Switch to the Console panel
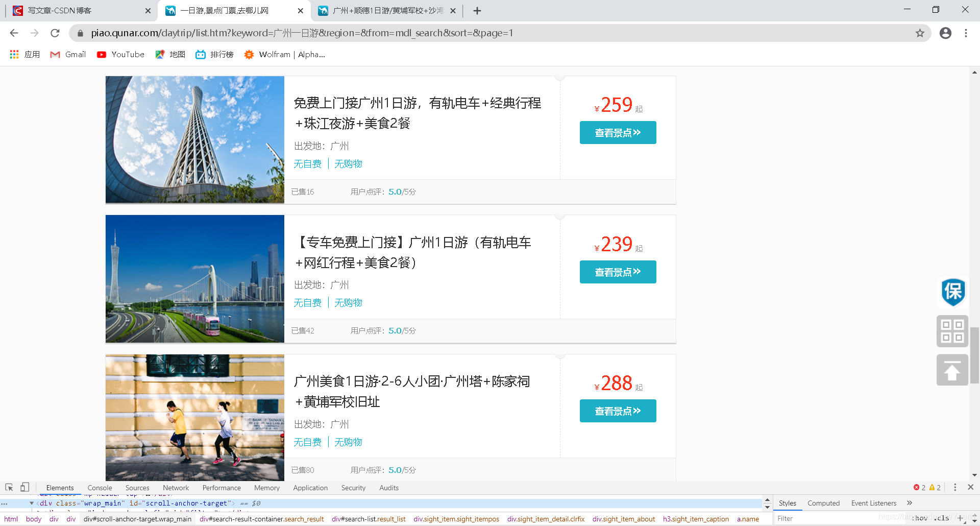This screenshot has width=980, height=526. tap(100, 488)
